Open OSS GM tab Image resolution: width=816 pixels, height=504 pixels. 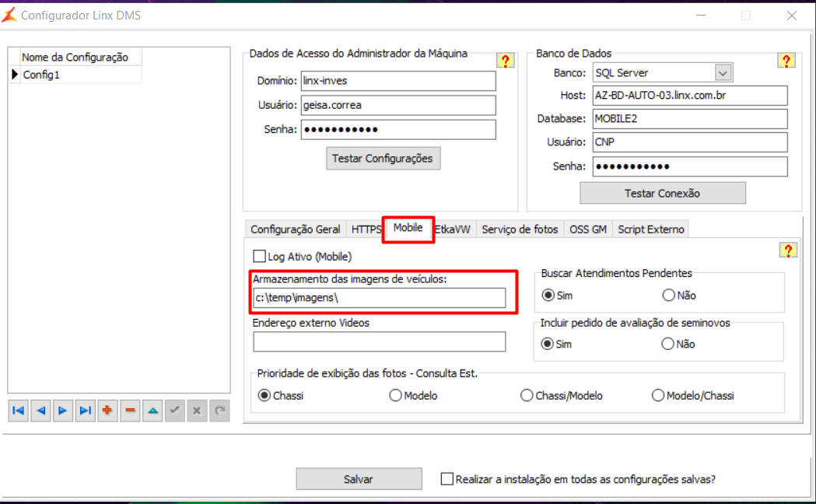[x=588, y=229]
